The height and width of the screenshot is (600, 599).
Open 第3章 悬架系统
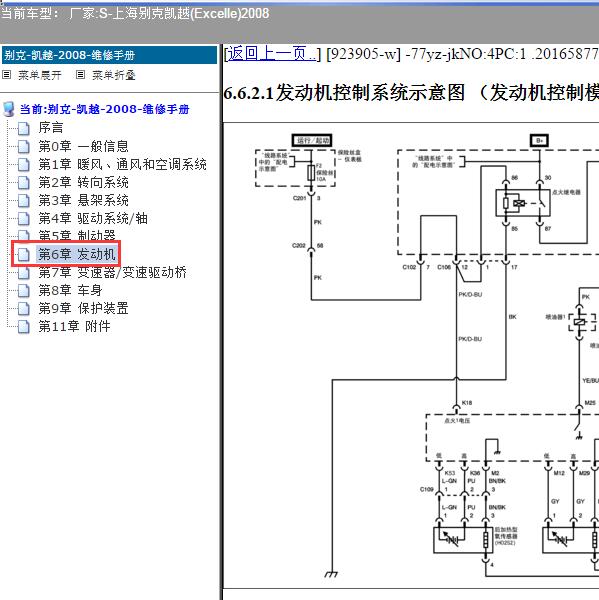point(83,201)
